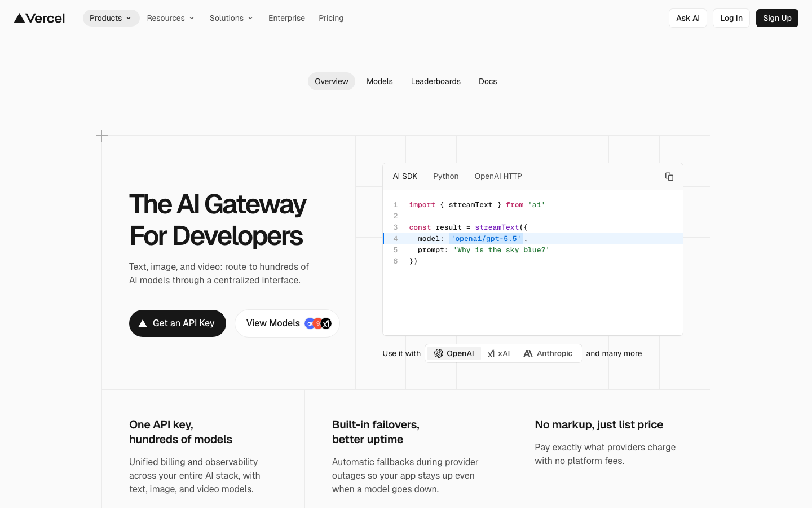Click the Vercel logo
The image size is (812, 508).
point(39,18)
